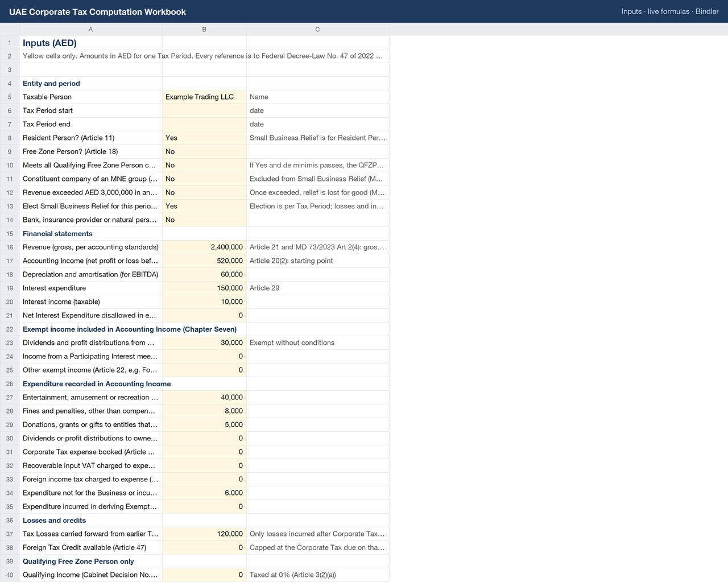Click the Other exempt income value

[204, 370]
